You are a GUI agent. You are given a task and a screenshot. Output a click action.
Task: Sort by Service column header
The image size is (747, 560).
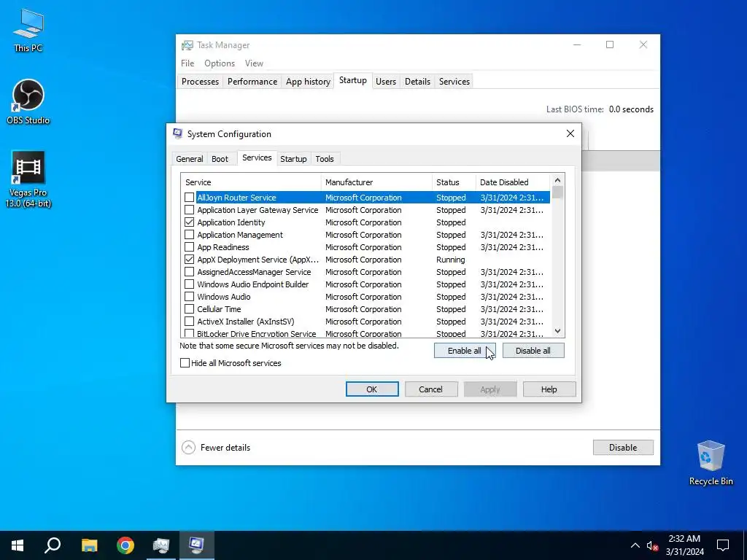pyautogui.click(x=251, y=182)
